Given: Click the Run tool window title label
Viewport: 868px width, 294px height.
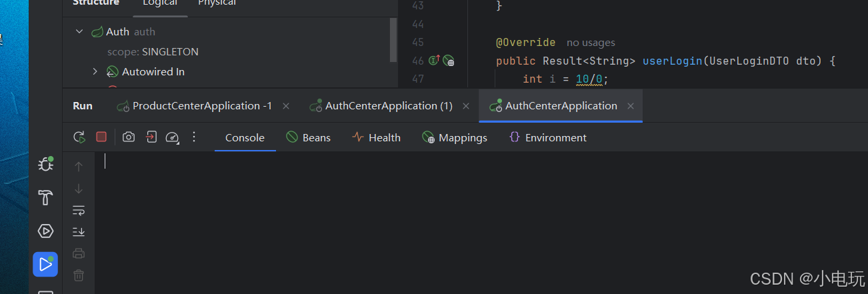Looking at the screenshot, I should click(x=83, y=105).
